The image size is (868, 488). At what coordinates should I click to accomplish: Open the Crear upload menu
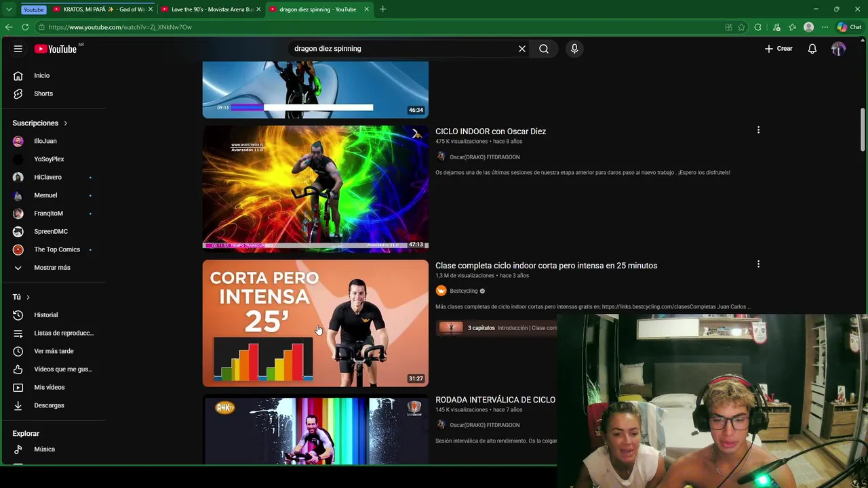point(778,49)
